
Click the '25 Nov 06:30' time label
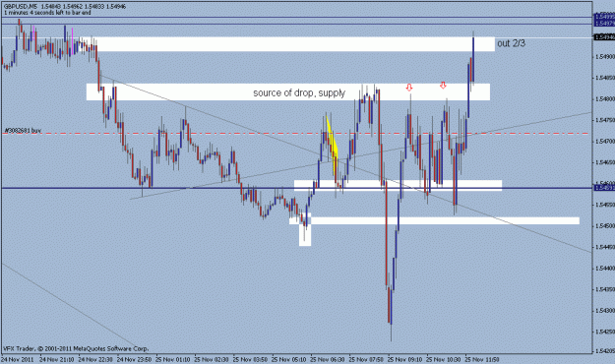pyautogui.click(x=328, y=359)
